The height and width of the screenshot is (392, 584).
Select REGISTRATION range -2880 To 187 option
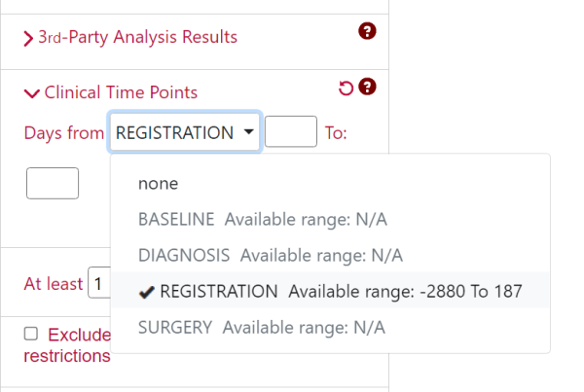click(x=330, y=291)
